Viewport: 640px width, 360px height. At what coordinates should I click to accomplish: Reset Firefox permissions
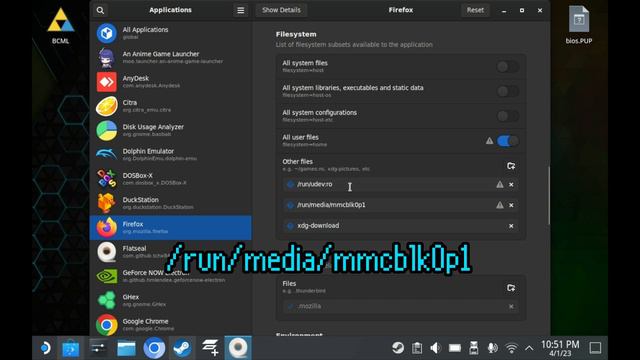click(475, 10)
